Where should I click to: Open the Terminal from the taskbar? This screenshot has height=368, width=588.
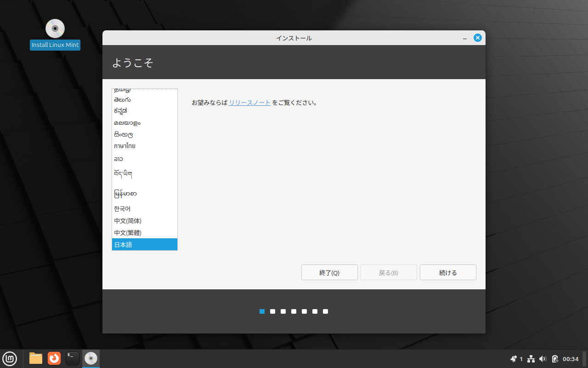coord(73,358)
